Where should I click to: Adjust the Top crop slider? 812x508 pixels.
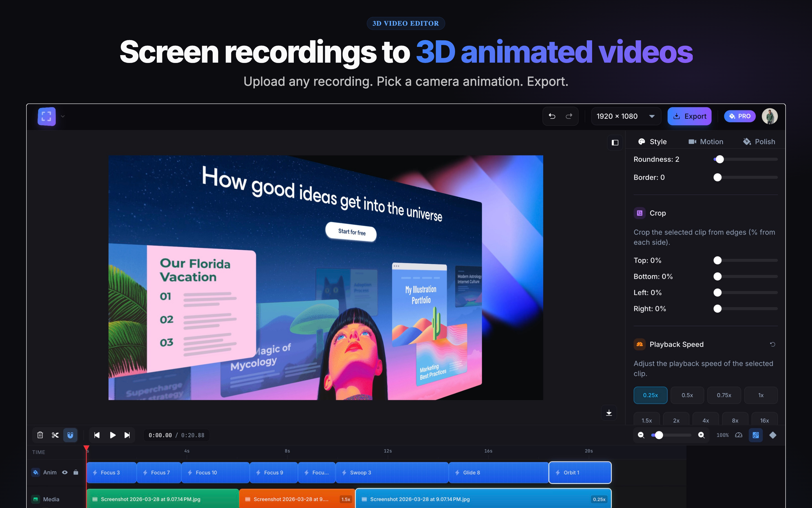pyautogui.click(x=745, y=260)
